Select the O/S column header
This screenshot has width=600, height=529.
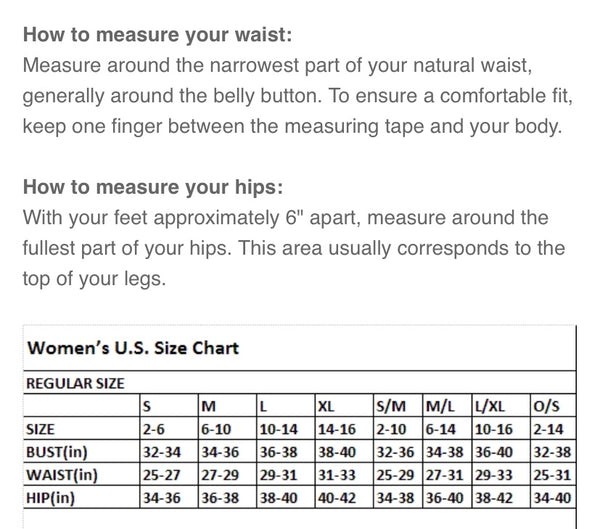point(553,405)
